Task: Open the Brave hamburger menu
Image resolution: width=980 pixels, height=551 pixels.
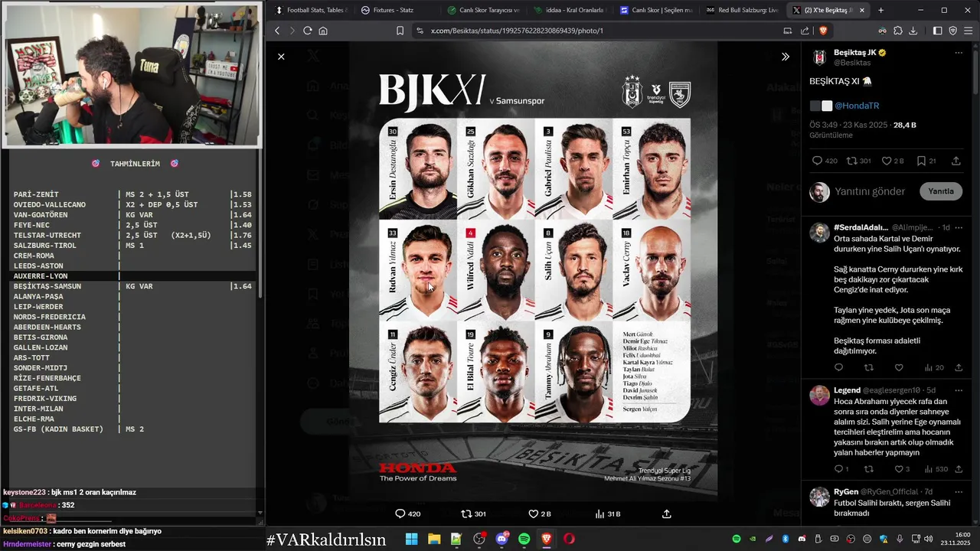Action: tap(968, 31)
